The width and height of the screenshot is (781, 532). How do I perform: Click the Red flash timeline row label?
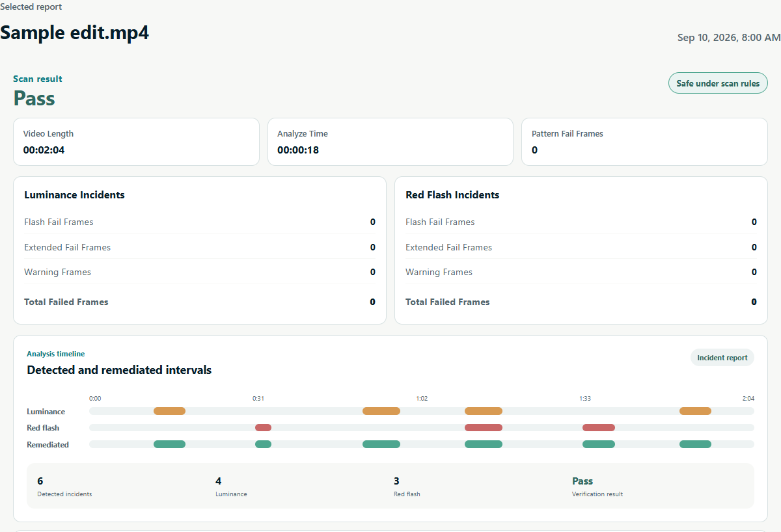pyautogui.click(x=43, y=428)
